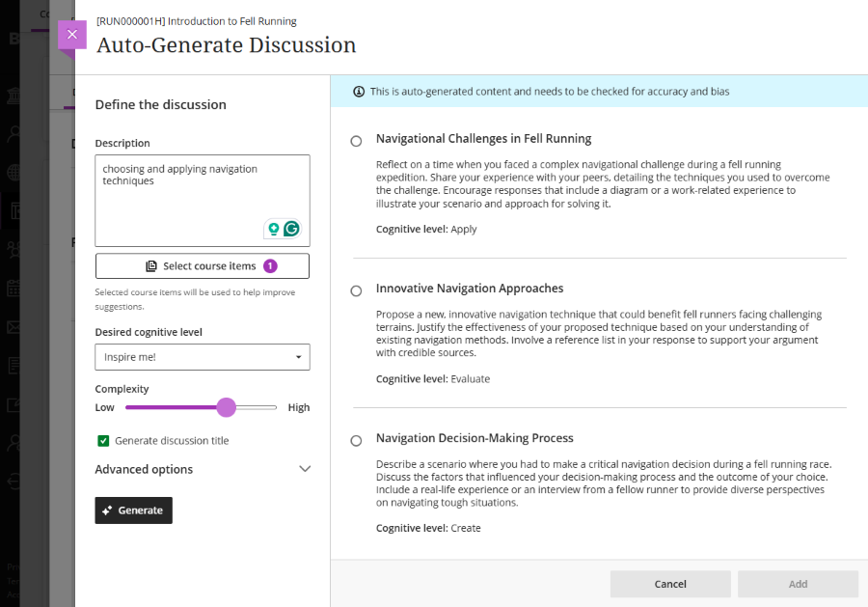
Task: Click the Advanced options heading
Action: 144,469
